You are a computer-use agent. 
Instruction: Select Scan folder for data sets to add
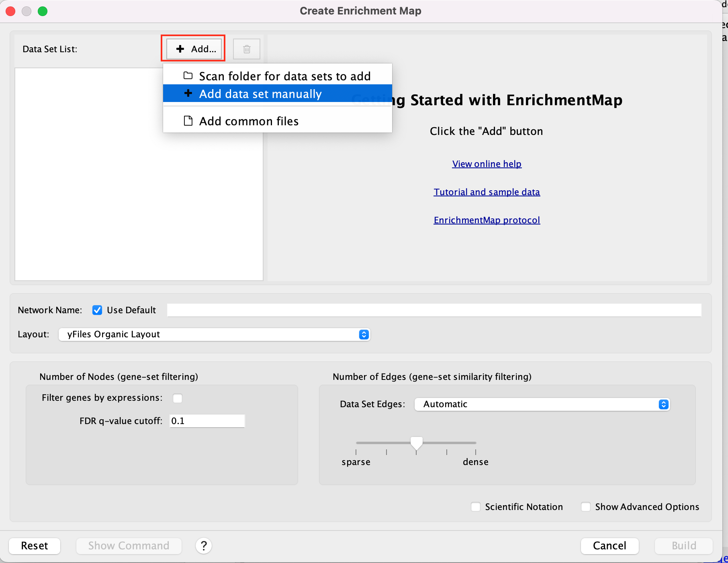click(277, 76)
